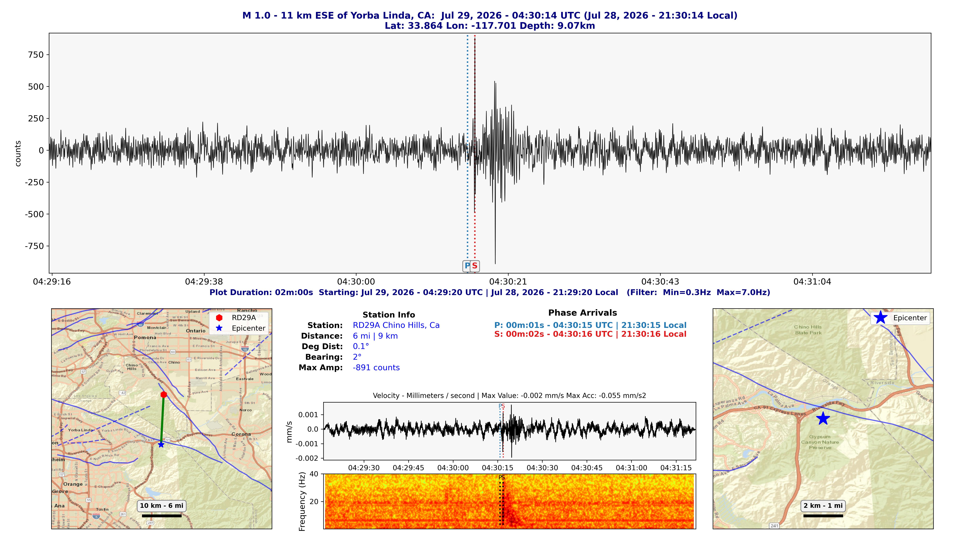Click the '40' tick on the frequency axis
The width and height of the screenshot is (980, 551).
pos(314,474)
